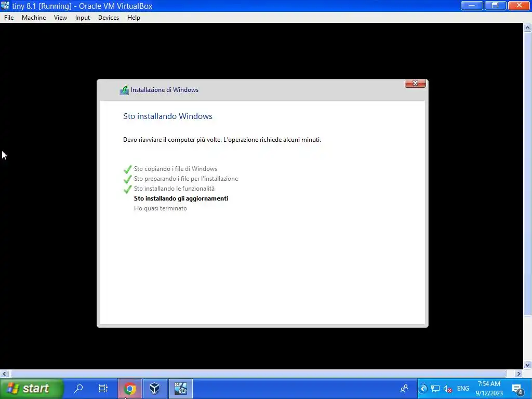The image size is (532, 399).
Task: Click checkmark beside Sto preparando i file
Action: click(128, 179)
